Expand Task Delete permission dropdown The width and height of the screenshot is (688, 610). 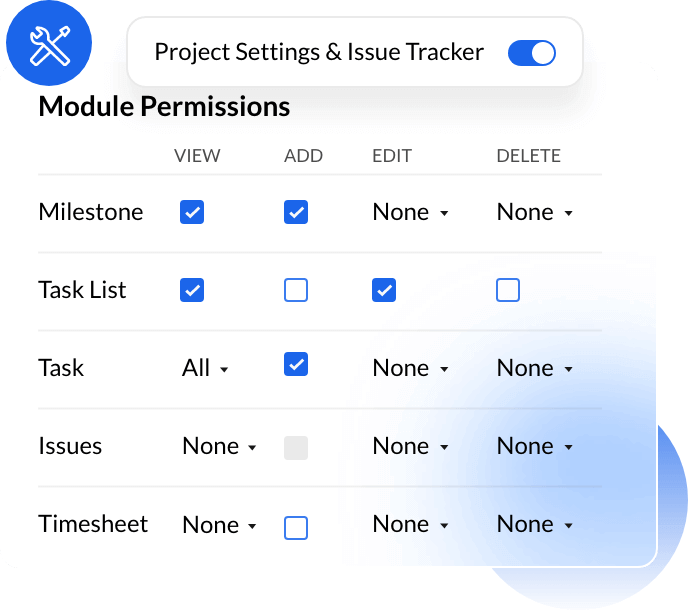tap(534, 368)
